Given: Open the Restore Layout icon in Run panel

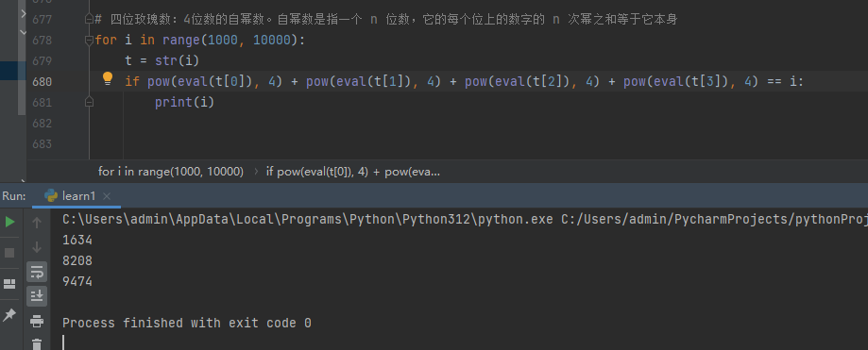Looking at the screenshot, I should pyautogui.click(x=10, y=284).
